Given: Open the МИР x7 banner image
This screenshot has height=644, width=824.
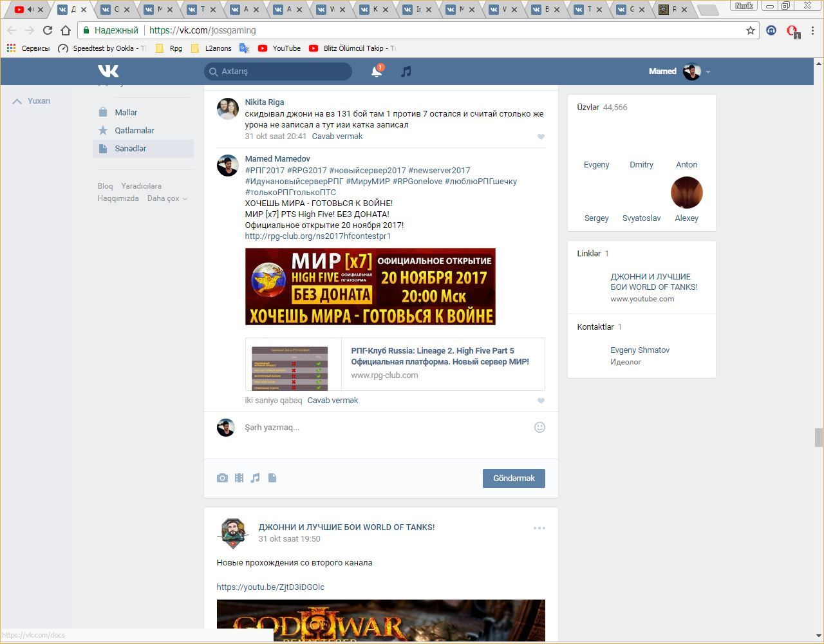Looking at the screenshot, I should coord(370,287).
